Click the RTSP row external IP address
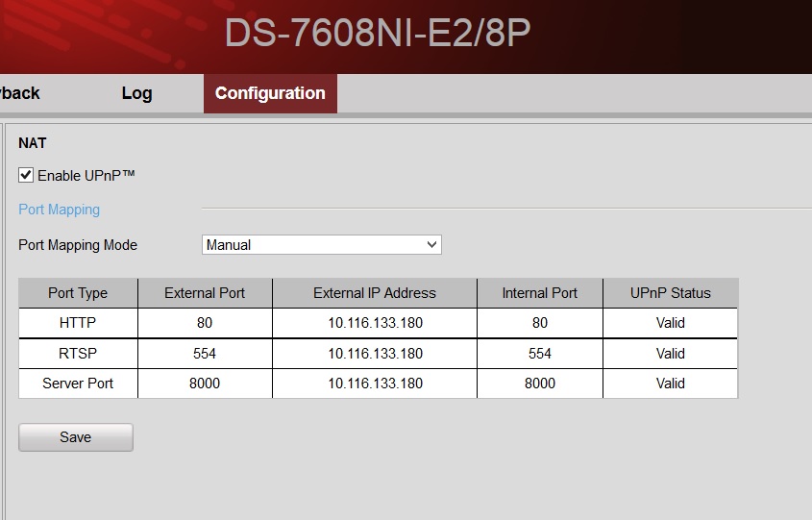This screenshot has width=812, height=520. (x=375, y=353)
